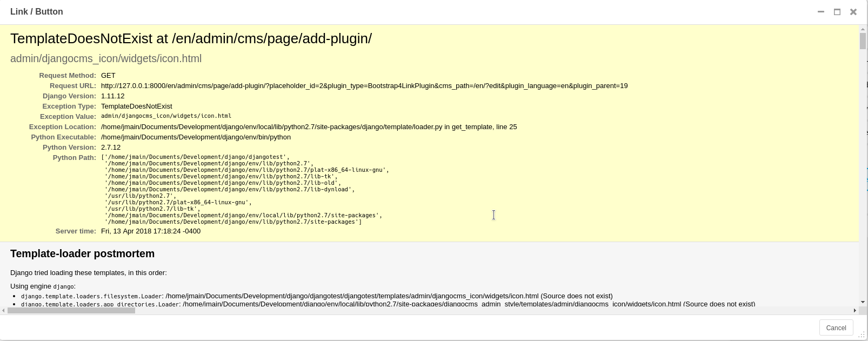Click the 'Using engine django' line
Viewport: 868px width, 341px height.
point(43,286)
